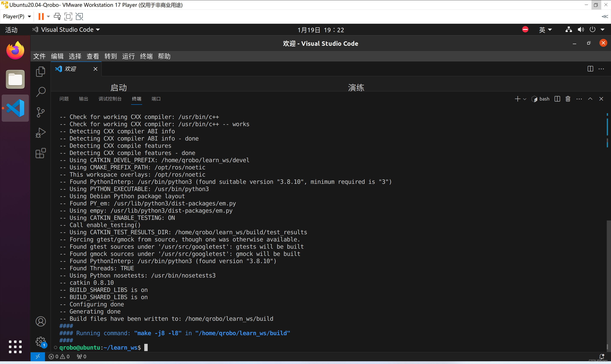This screenshot has width=611, height=364.
Task: Expand the Ubuntu system status menu arrow
Action: pos(603,30)
